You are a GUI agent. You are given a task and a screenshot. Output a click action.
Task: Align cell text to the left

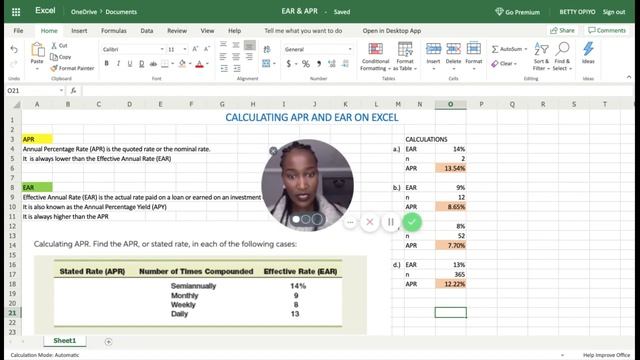point(223,57)
